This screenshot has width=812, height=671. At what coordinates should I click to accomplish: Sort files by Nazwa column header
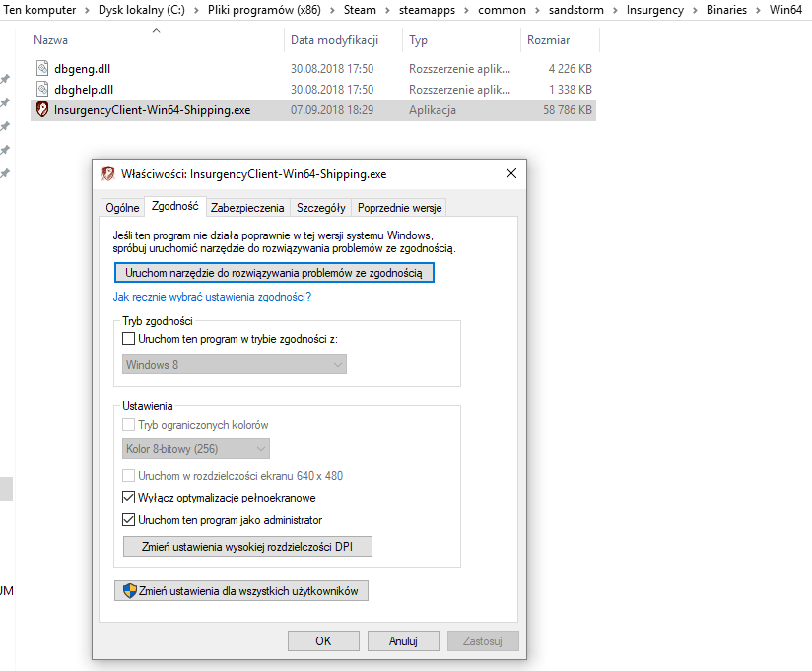coord(51,41)
